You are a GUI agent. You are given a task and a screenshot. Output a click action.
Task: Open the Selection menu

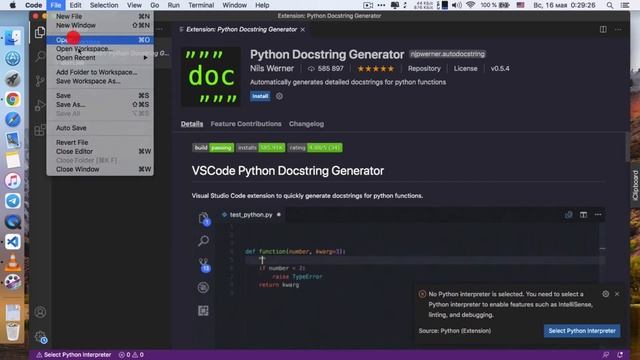pyautogui.click(x=104, y=5)
